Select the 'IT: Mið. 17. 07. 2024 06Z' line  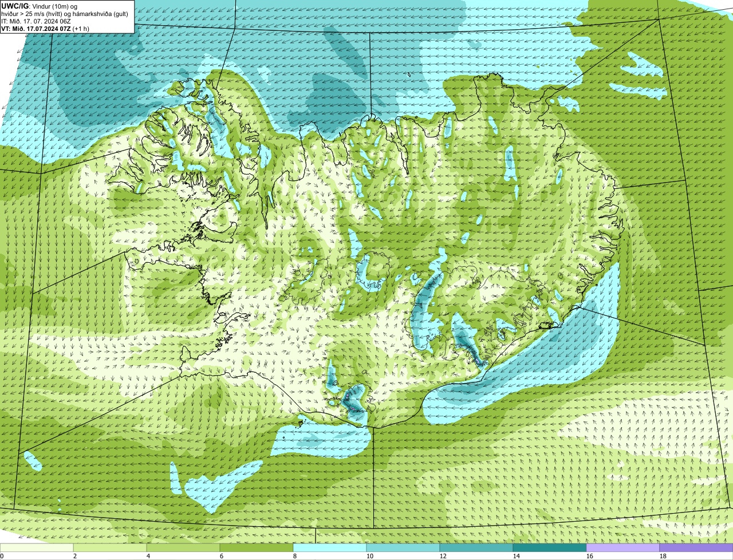point(36,21)
